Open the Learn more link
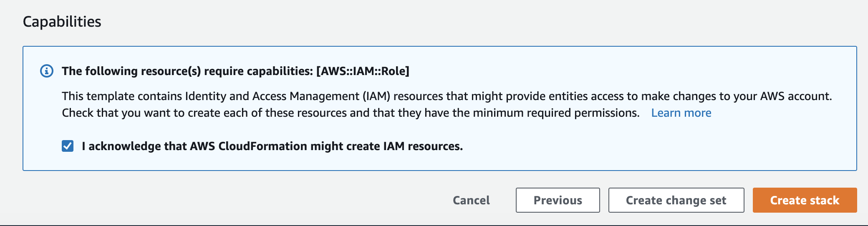 [x=681, y=113]
